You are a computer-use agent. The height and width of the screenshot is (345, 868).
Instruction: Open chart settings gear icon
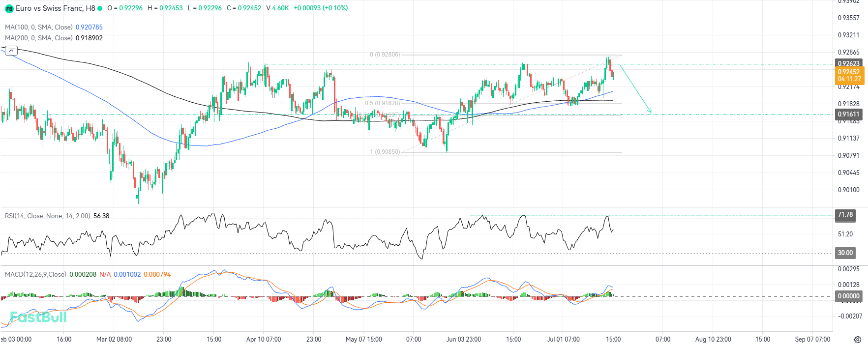[858, 340]
